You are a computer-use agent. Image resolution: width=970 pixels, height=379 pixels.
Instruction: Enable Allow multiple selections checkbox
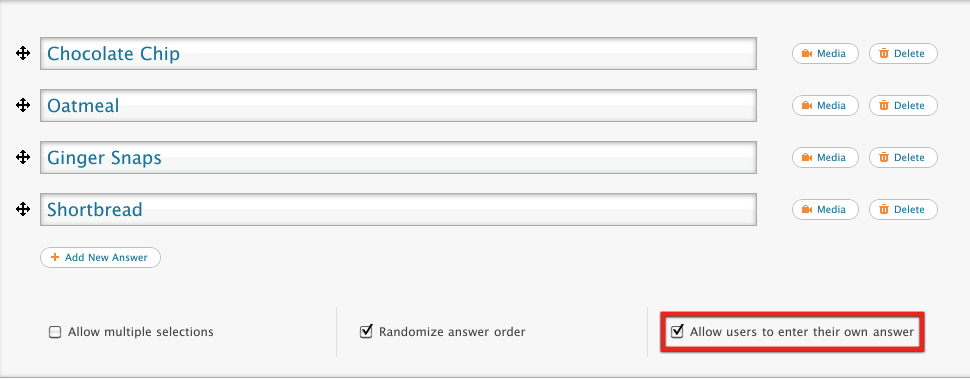(x=55, y=333)
